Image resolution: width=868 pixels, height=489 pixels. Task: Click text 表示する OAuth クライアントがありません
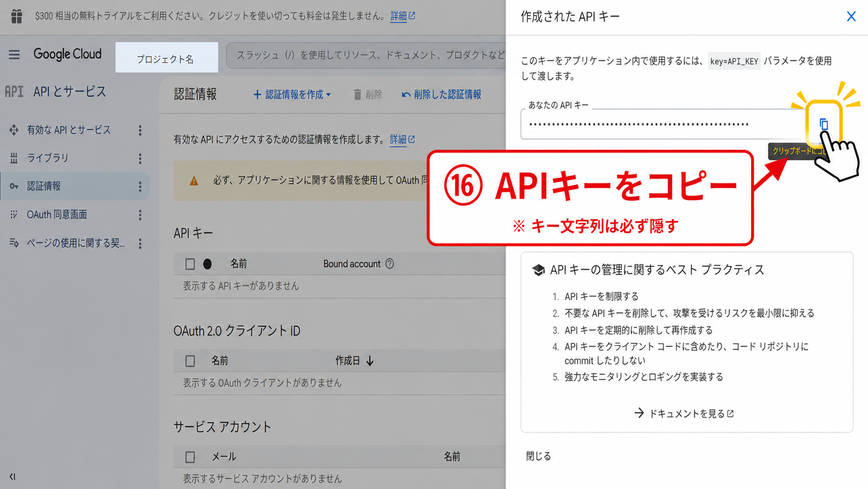[x=262, y=383]
